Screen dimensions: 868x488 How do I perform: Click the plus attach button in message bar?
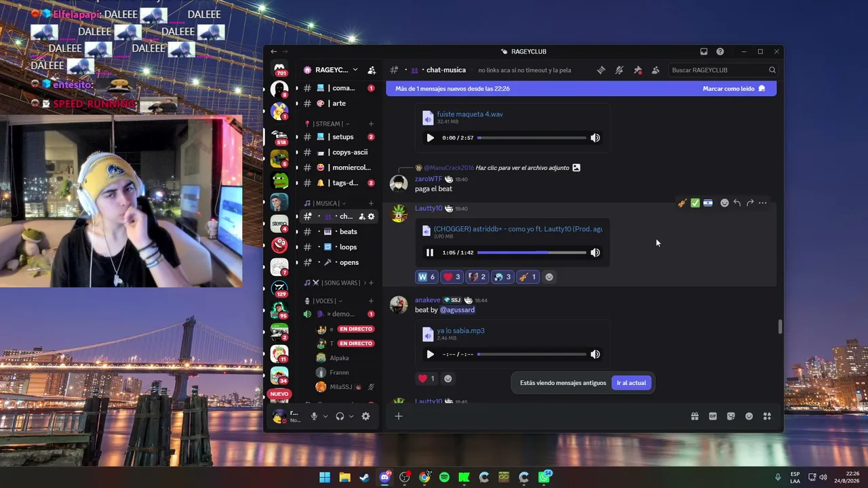tap(399, 416)
